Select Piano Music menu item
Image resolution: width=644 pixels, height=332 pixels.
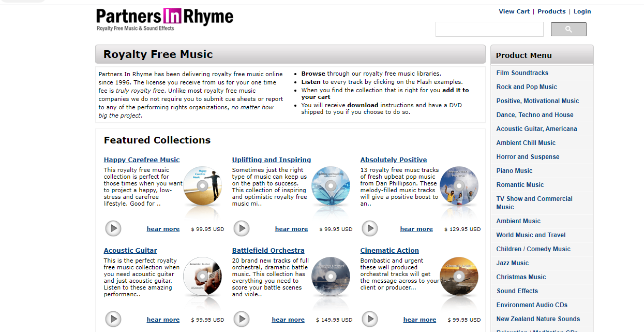point(542,171)
